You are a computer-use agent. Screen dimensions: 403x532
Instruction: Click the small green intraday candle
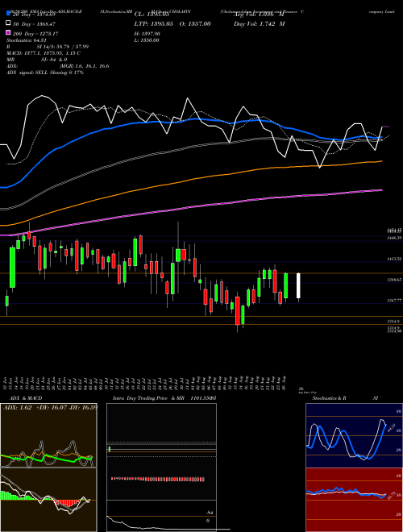(110, 449)
